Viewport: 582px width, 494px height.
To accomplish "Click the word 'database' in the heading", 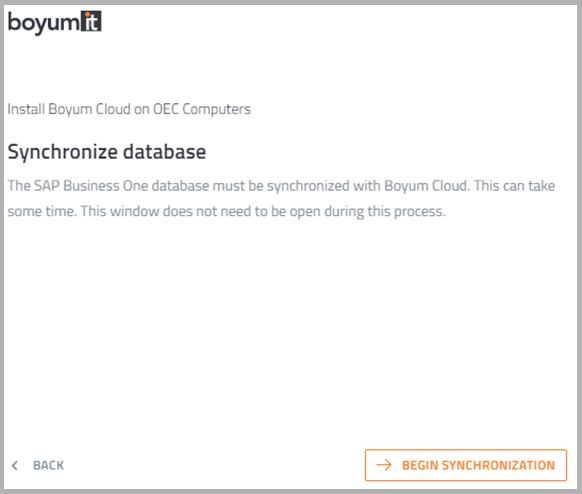I will pyautogui.click(x=164, y=152).
